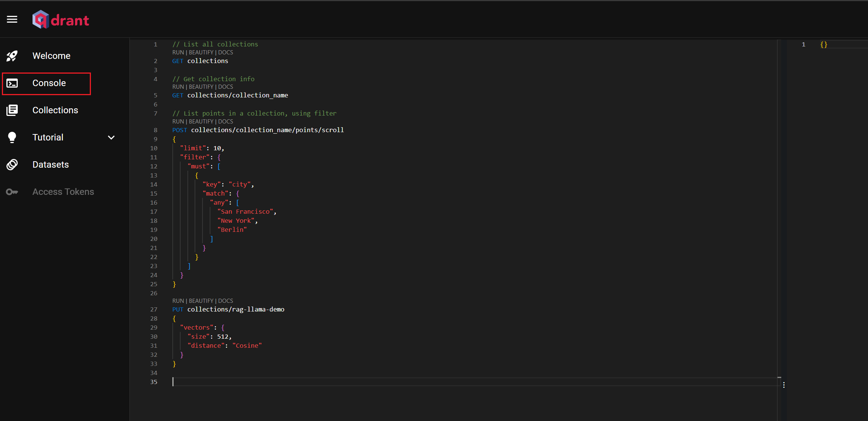Open DOCS for the GET collections/collection_name request
The height and width of the screenshot is (421, 868).
tap(226, 87)
